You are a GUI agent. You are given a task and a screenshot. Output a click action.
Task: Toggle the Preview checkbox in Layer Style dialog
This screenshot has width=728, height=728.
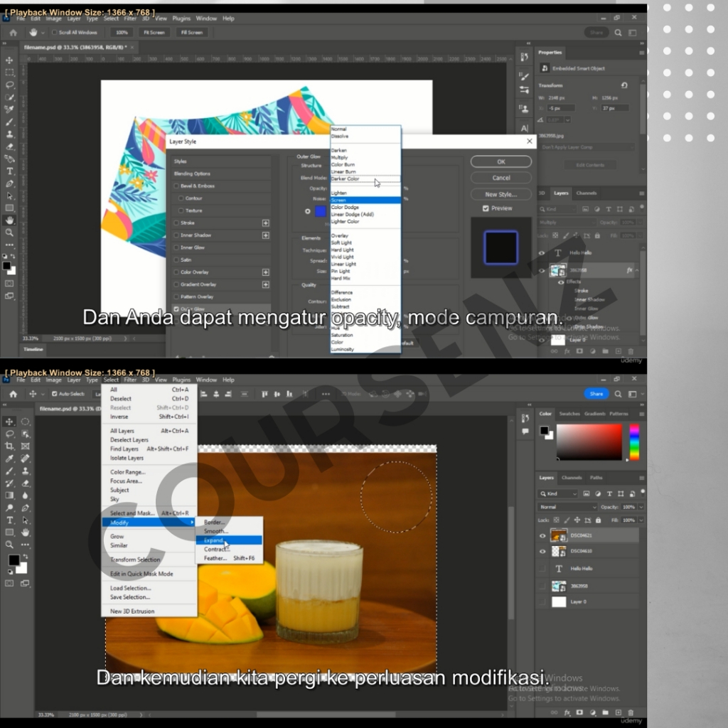pos(486,208)
